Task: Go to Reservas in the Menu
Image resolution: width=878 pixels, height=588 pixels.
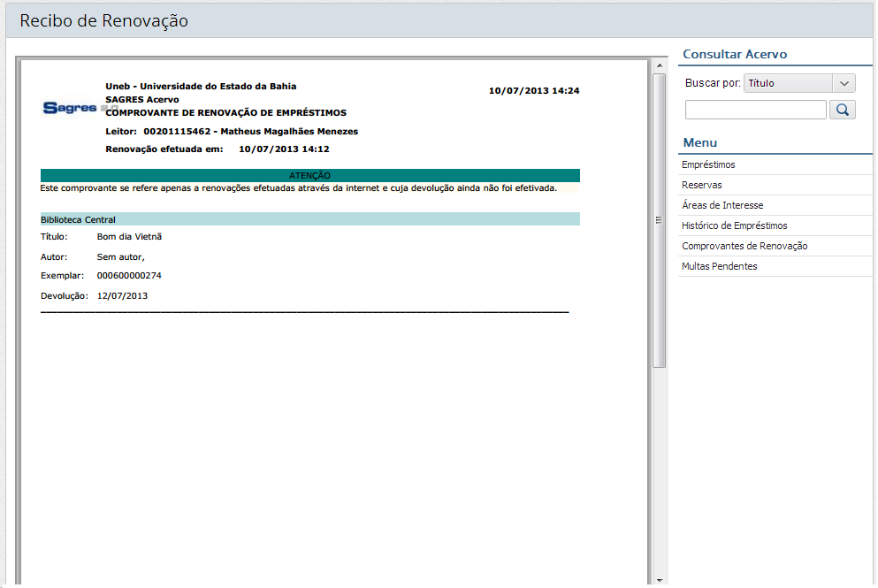Action: click(702, 185)
